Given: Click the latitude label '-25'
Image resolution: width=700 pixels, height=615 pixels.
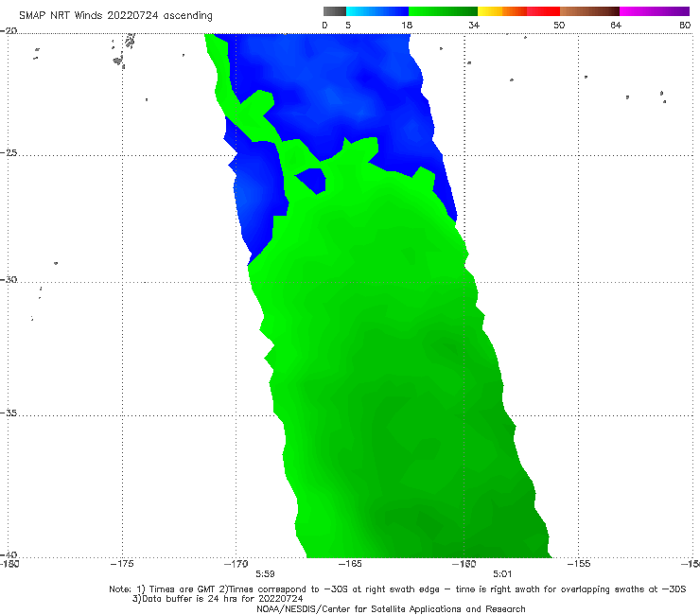Looking at the screenshot, I should click(x=9, y=152).
